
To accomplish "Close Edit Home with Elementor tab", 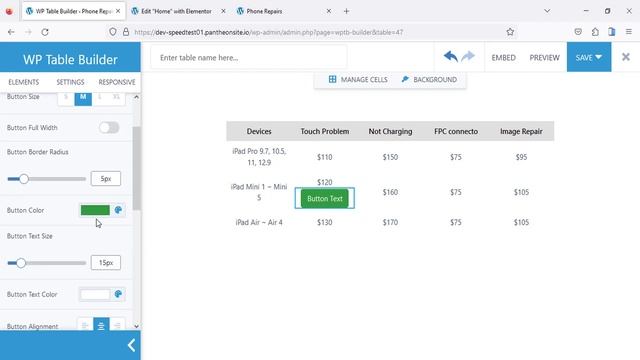I will click(223, 11).
